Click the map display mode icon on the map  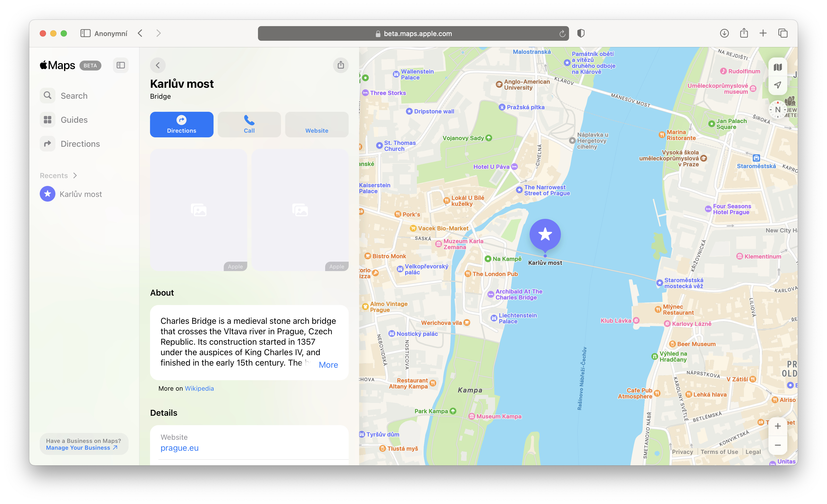tap(778, 67)
